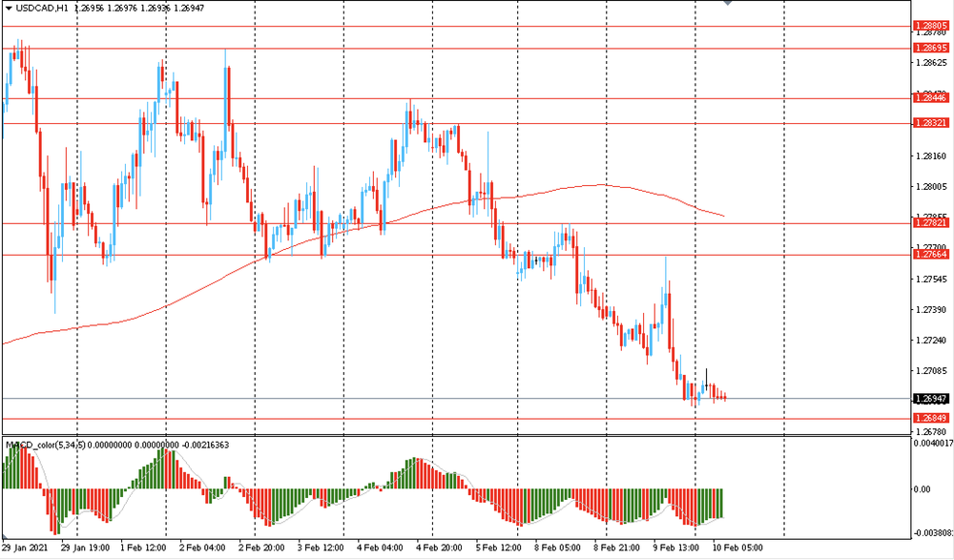Click the 1.27664 red price label

[929, 255]
